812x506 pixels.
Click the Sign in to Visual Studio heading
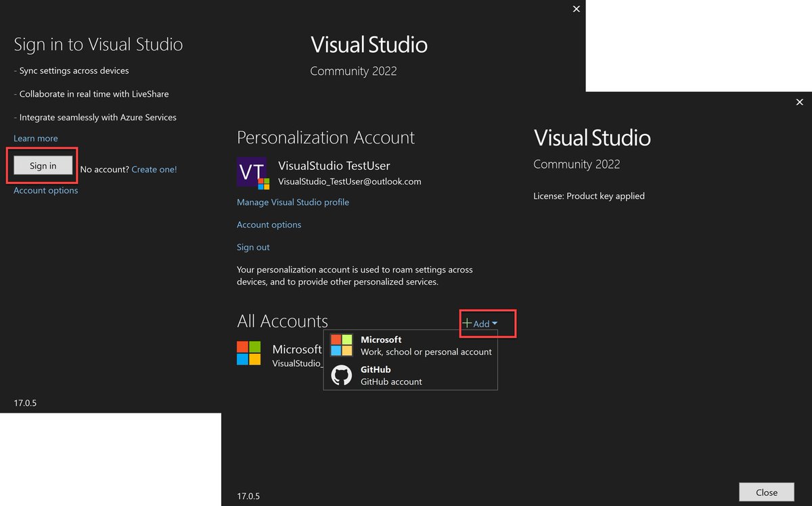point(98,45)
